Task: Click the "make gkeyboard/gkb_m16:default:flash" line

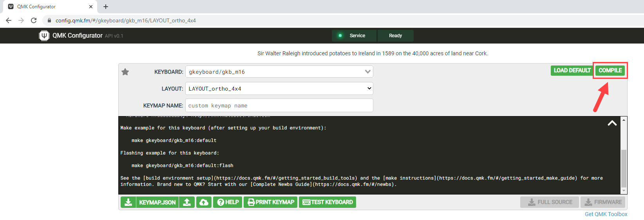Action: tap(183, 165)
